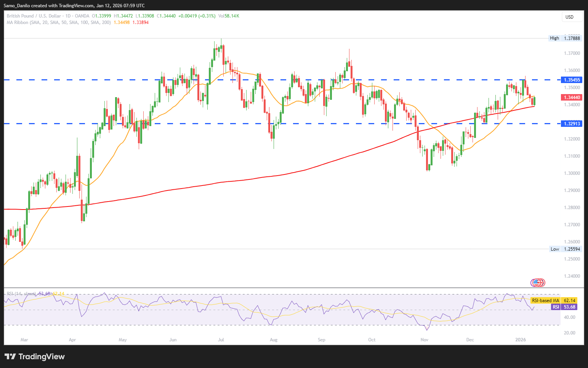Select the purple RSI 53.68 label
Image resolution: width=588 pixels, height=368 pixels.
(564, 307)
